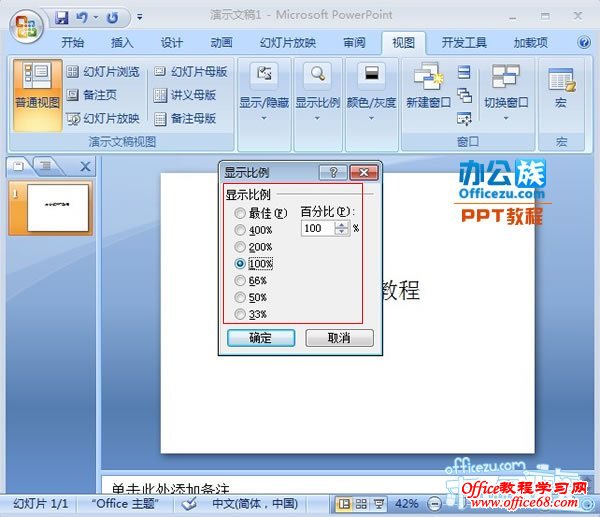Open 幻灯片母版 slide master

click(191, 72)
